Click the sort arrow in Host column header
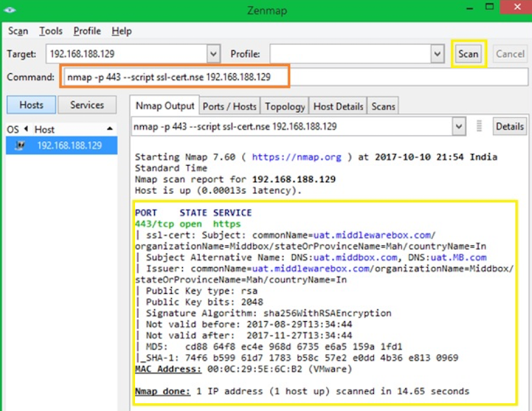 pyautogui.click(x=110, y=129)
